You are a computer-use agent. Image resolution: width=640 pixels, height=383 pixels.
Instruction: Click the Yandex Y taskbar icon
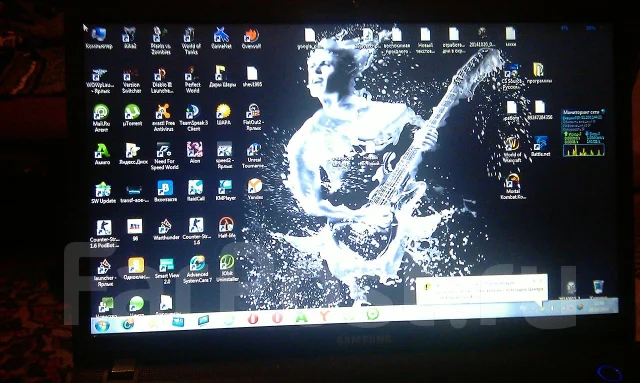coord(325,316)
